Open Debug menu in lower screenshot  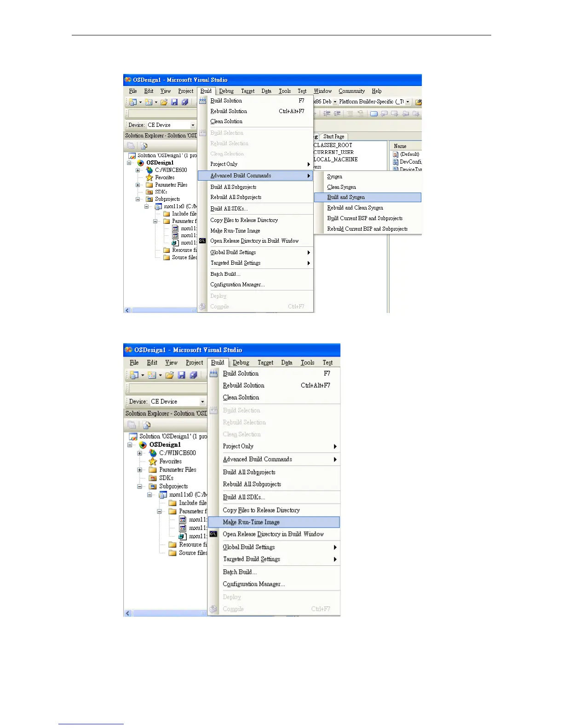point(241,363)
